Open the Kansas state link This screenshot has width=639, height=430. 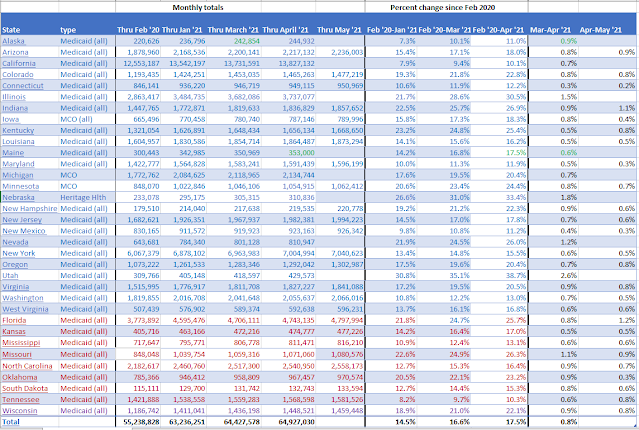click(x=14, y=332)
